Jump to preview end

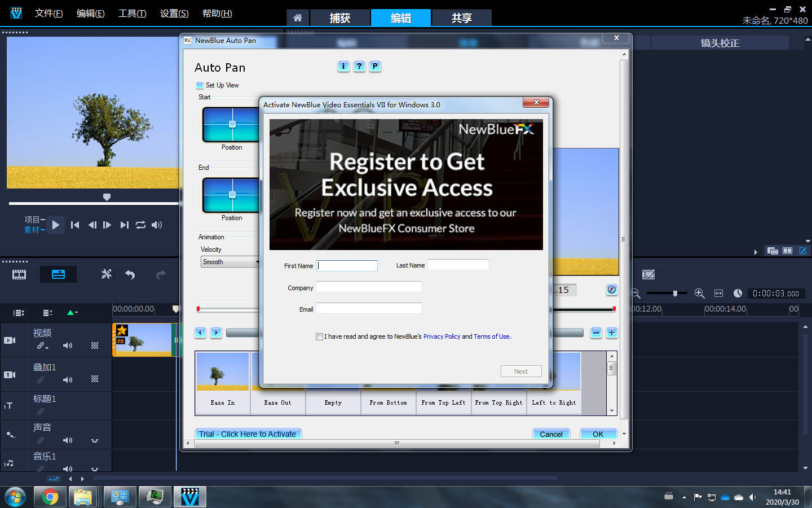124,225
